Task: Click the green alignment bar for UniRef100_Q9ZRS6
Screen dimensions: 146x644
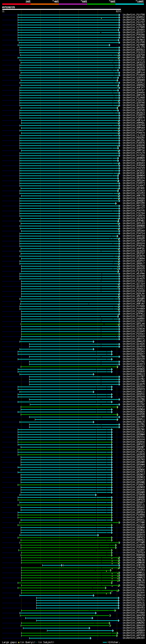Action: (65, 442)
